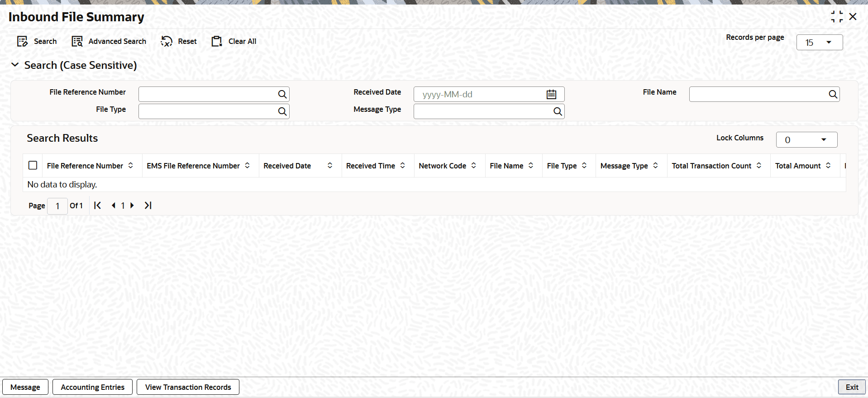Go to the first page of results
The width and height of the screenshot is (868, 398).
coord(97,206)
